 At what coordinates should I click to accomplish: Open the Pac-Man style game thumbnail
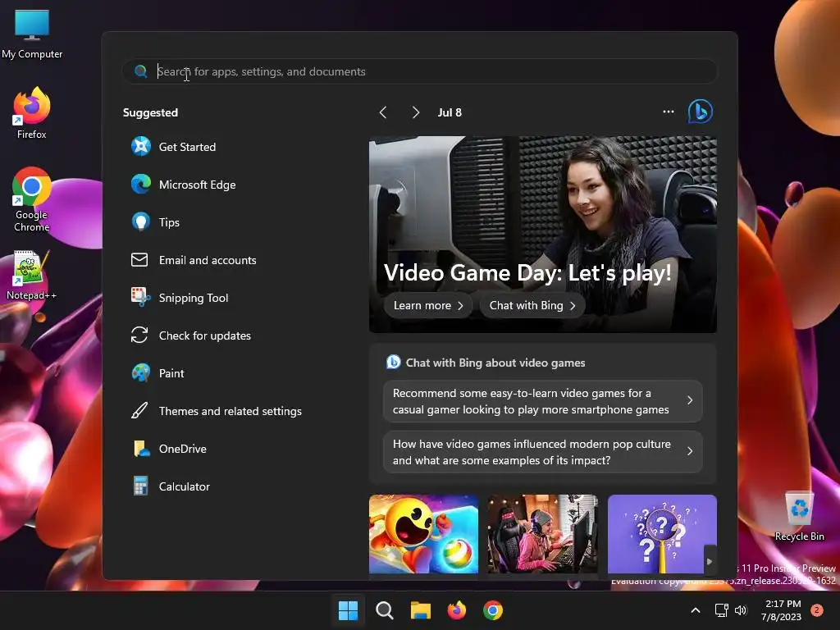pyautogui.click(x=423, y=534)
